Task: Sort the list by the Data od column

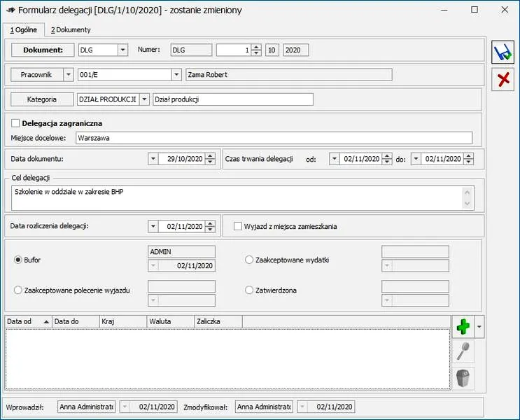Action: click(29, 321)
